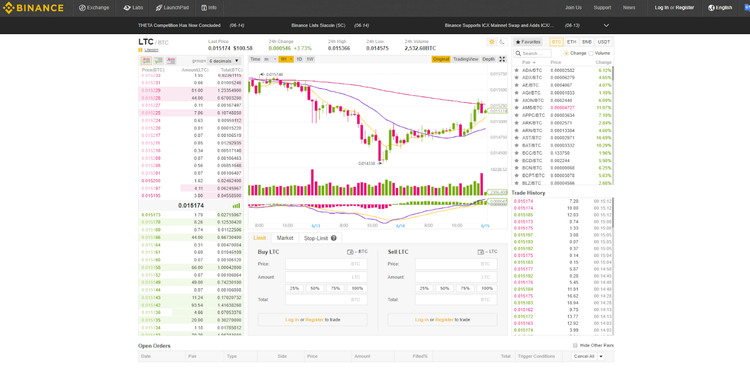Open the Litecoin info link
Viewport: 750px width, 371px height.
[x=151, y=50]
